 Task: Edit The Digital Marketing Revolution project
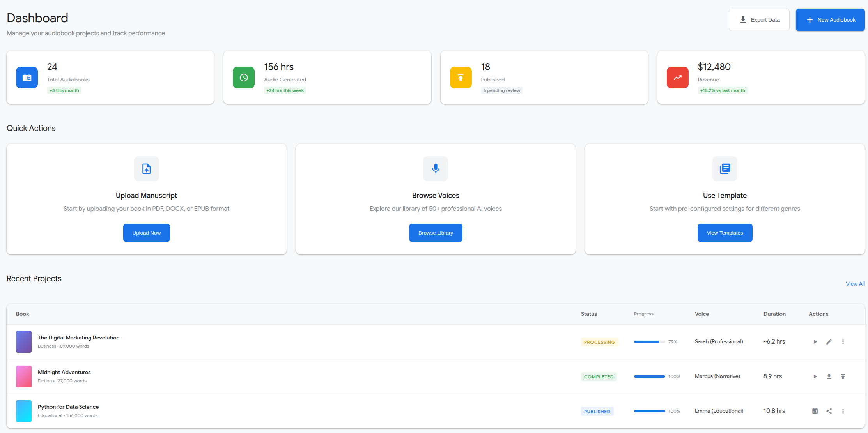(829, 342)
